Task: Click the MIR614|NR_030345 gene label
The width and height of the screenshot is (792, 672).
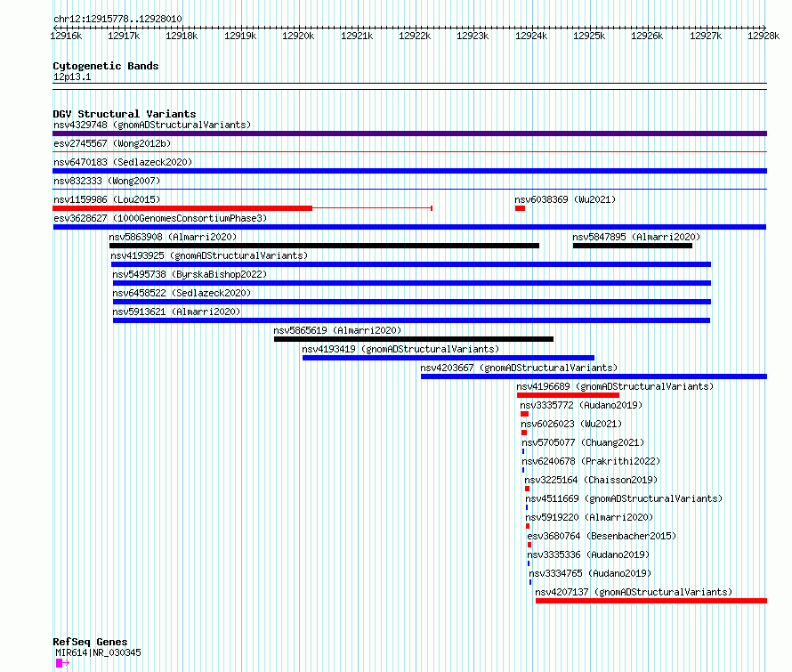Action: coord(98,652)
